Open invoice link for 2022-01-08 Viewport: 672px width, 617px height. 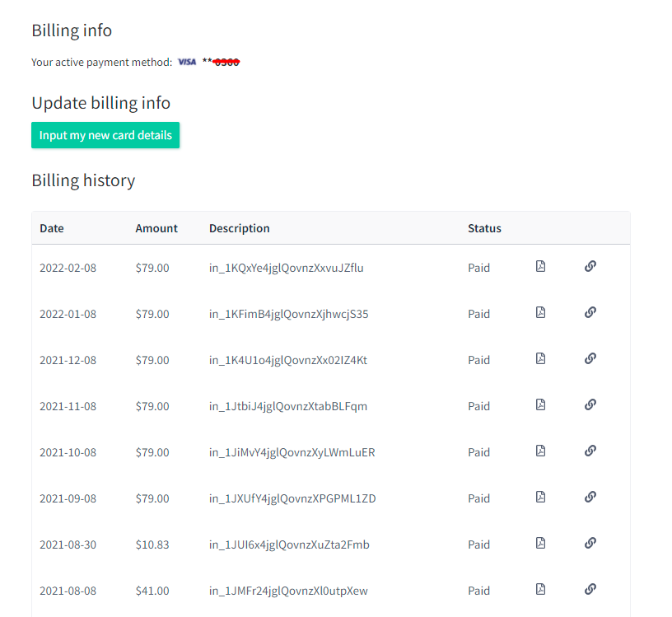[x=590, y=312]
